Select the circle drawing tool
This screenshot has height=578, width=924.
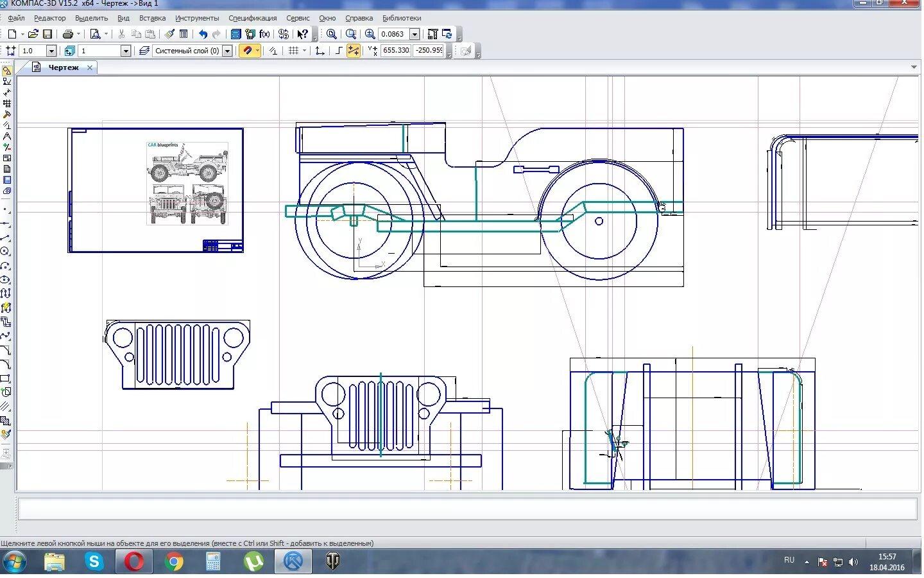pos(6,251)
